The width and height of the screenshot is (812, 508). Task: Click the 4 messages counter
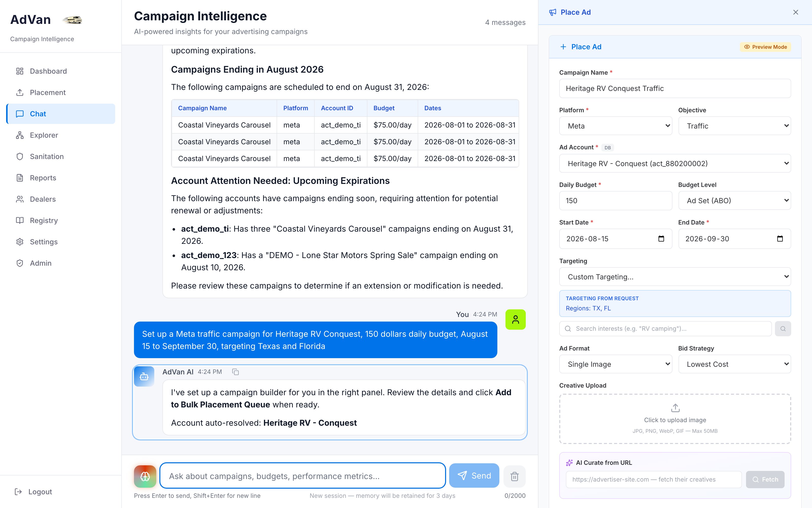pyautogui.click(x=505, y=23)
